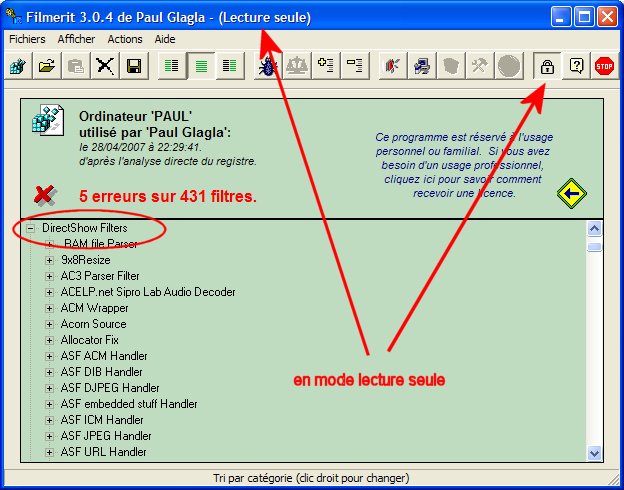Image resolution: width=624 pixels, height=490 pixels.
Task: Expand the ASF embedded stuff Handler node
Action: click(x=49, y=404)
